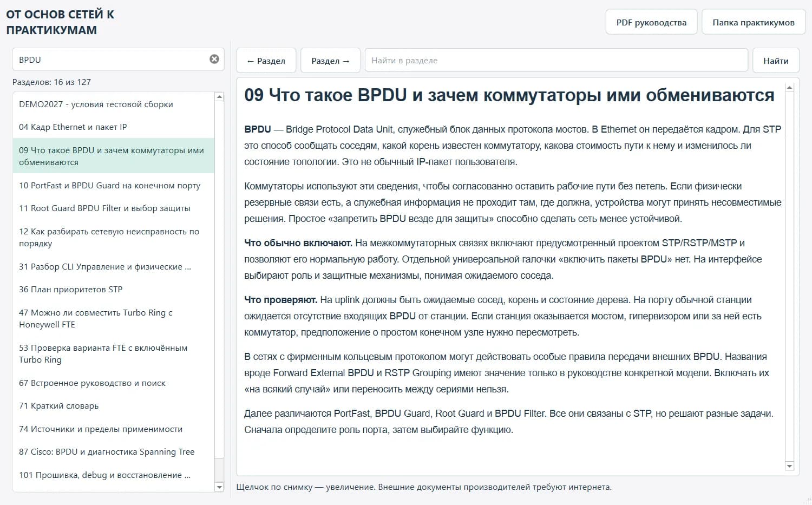The image size is (812, 505).
Task: Open 87 Cisco: BPDU и диагностика
Action: [113, 451]
